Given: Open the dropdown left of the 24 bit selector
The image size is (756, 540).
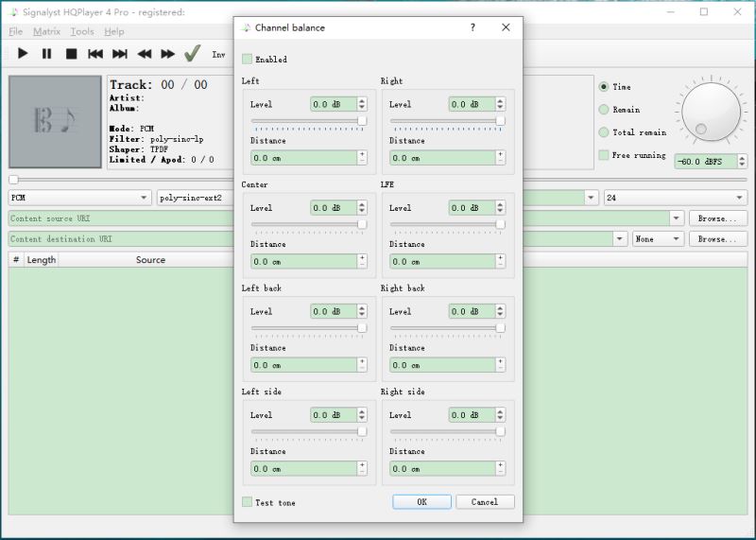Looking at the screenshot, I should 592,198.
